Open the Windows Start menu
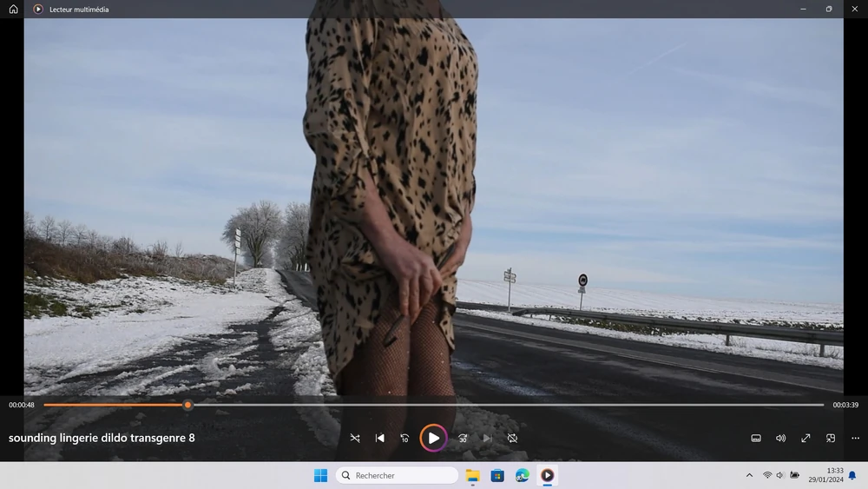The image size is (868, 489). [x=320, y=475]
